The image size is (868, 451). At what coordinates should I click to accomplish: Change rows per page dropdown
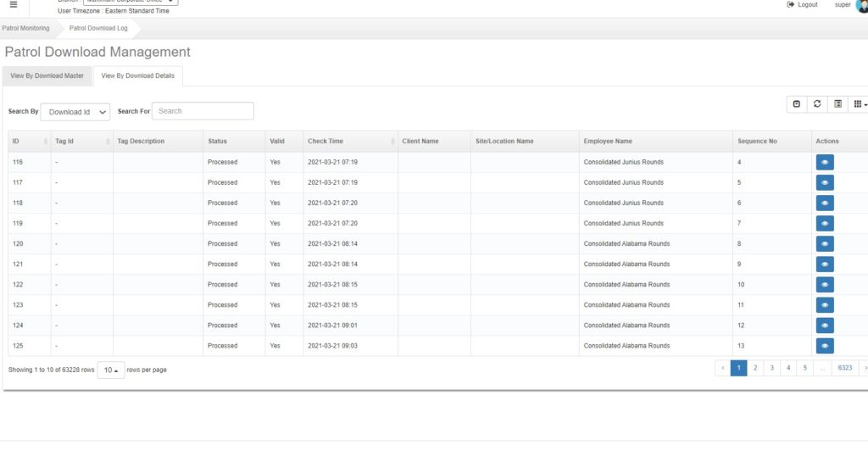pyautogui.click(x=110, y=370)
